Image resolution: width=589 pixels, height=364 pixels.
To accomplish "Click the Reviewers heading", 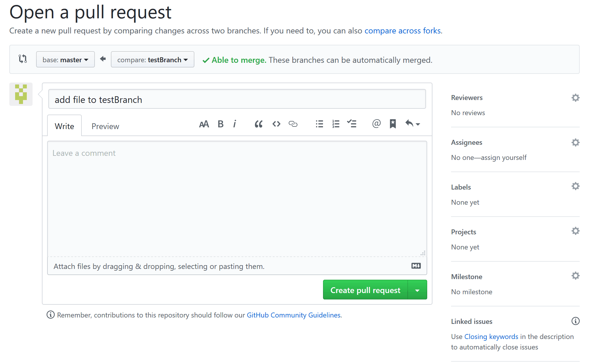I will coord(467,98).
